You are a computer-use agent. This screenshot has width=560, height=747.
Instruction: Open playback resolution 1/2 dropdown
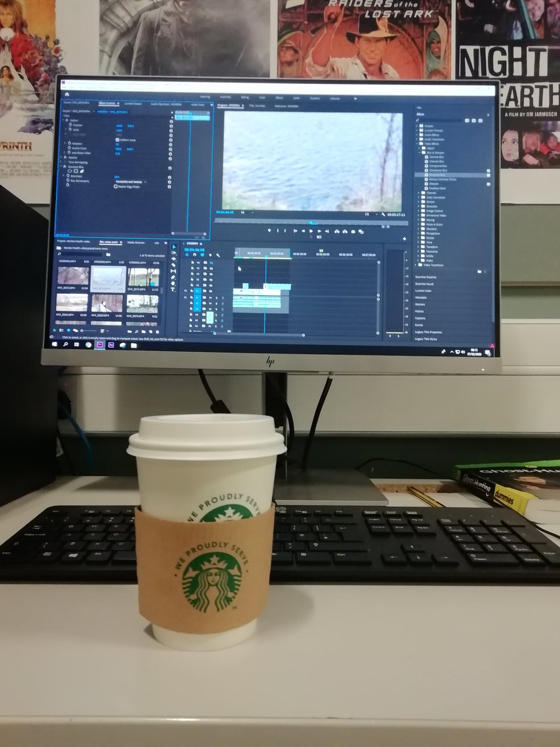[x=371, y=214]
